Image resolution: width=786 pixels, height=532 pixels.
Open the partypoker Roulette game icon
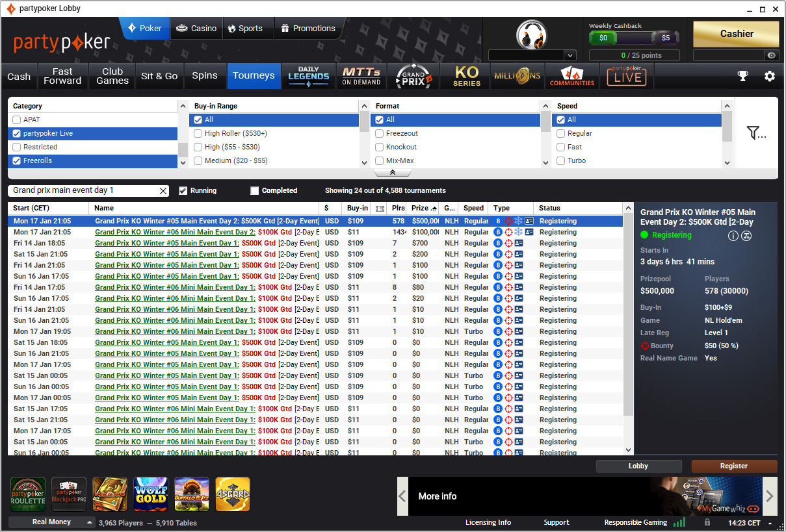point(28,494)
